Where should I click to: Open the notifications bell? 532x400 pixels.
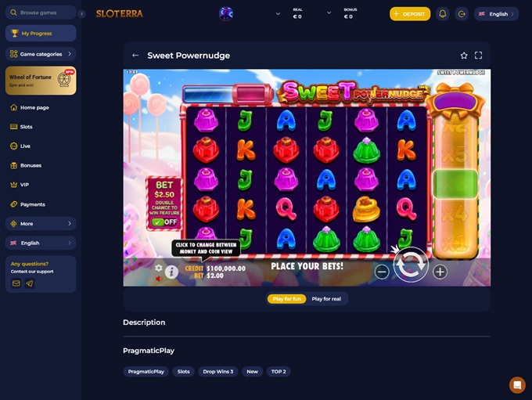443,14
